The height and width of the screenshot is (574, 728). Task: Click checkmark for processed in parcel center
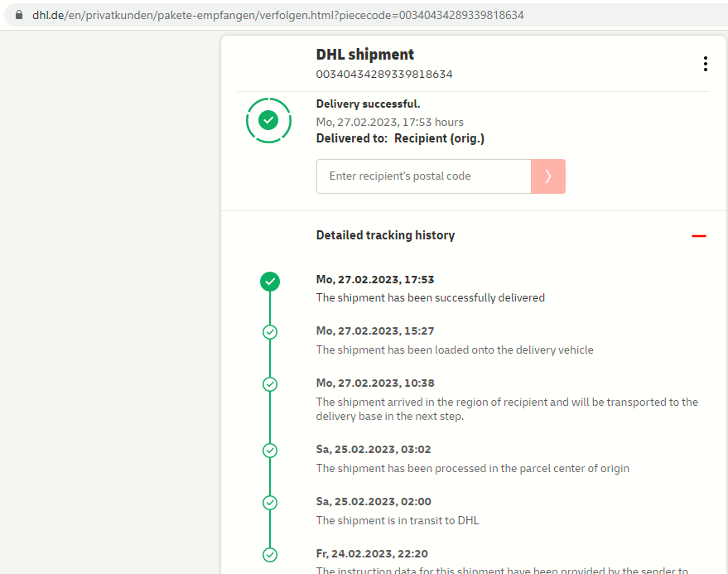[269, 451]
